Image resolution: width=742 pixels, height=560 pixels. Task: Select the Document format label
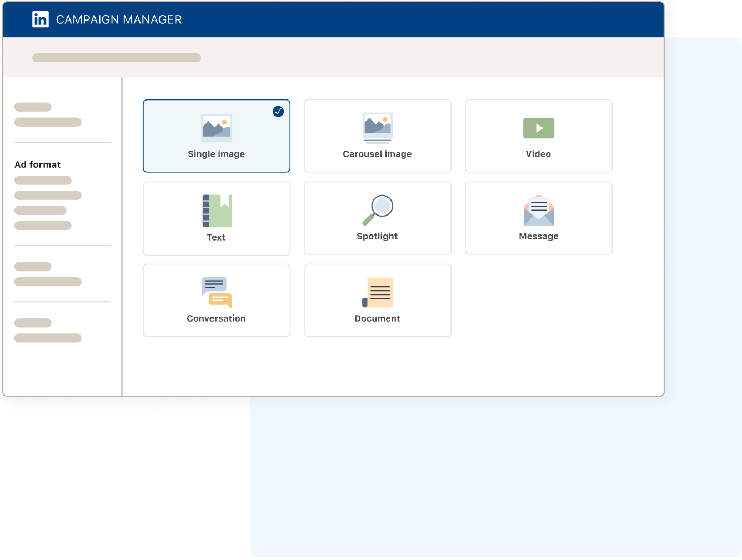(377, 318)
